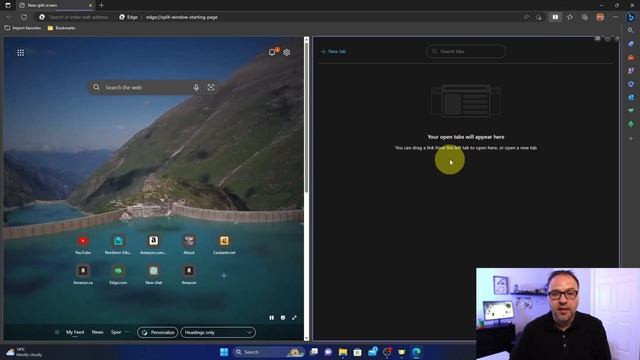The image size is (640, 360).
Task: Add a quick link with plus tile
Action: click(x=224, y=276)
